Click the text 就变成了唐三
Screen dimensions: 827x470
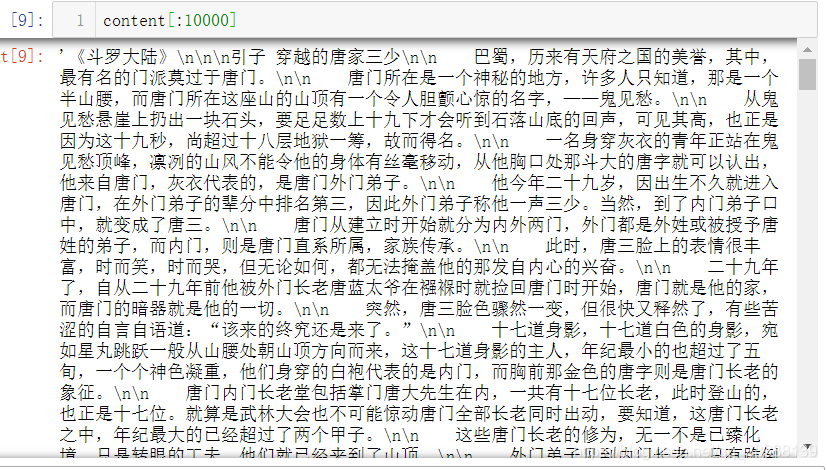click(x=149, y=225)
